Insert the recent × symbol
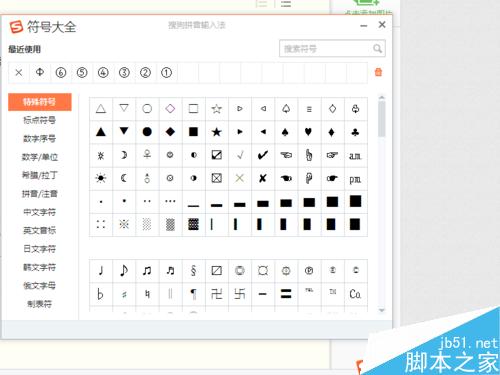 tap(19, 72)
